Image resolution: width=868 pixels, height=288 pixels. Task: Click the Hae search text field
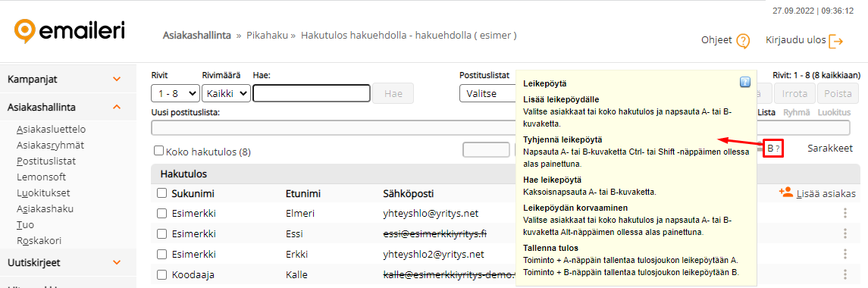(312, 93)
